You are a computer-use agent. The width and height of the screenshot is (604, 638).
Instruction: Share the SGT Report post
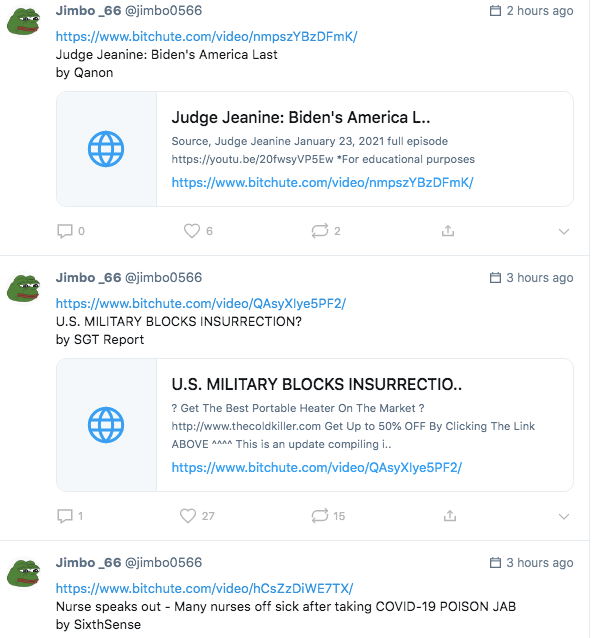pos(450,516)
